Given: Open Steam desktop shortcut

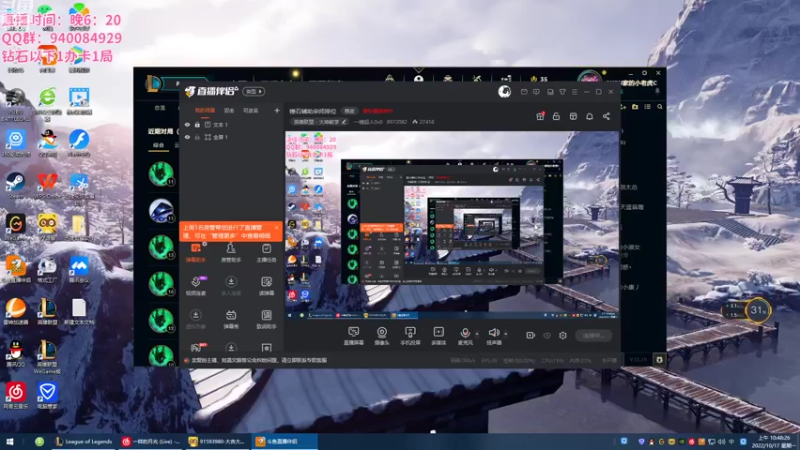Looking at the screenshot, I should 15,185.
